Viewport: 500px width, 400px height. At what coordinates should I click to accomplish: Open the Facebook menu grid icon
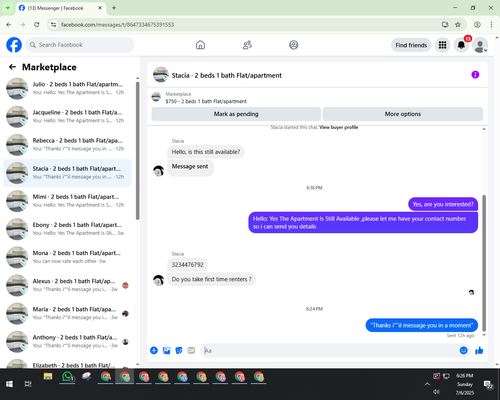pos(442,45)
